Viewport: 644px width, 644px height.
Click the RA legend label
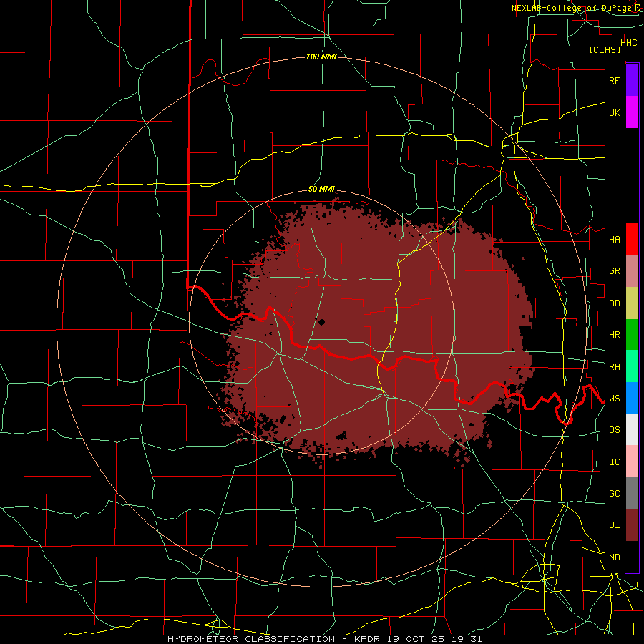click(x=614, y=366)
